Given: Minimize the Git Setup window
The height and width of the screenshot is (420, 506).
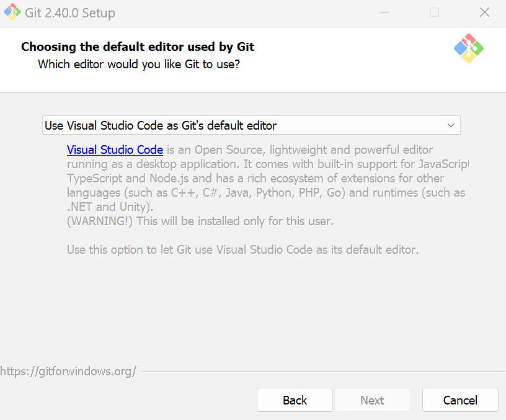Looking at the screenshot, I should point(383,12).
